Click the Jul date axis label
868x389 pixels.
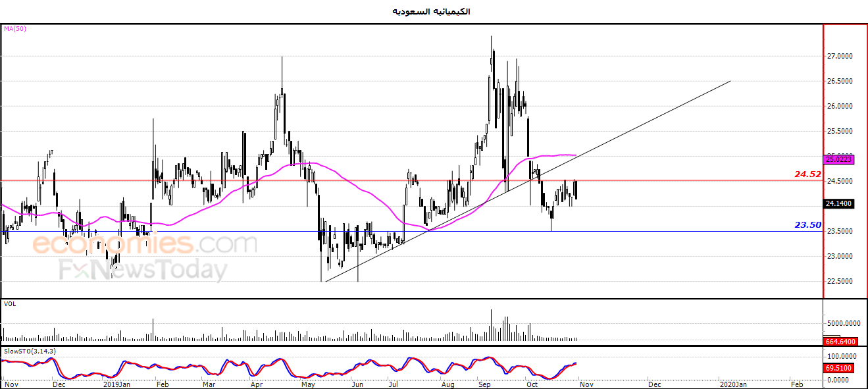click(394, 383)
